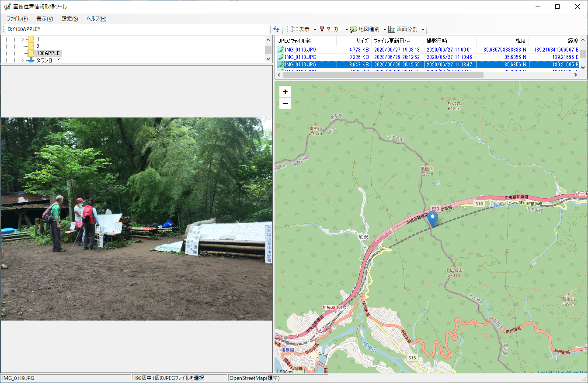Screen dimensions: 588x383
Task: Click the refresh/sync arrows icon beside the path bar
Action: pyautogui.click(x=276, y=29)
